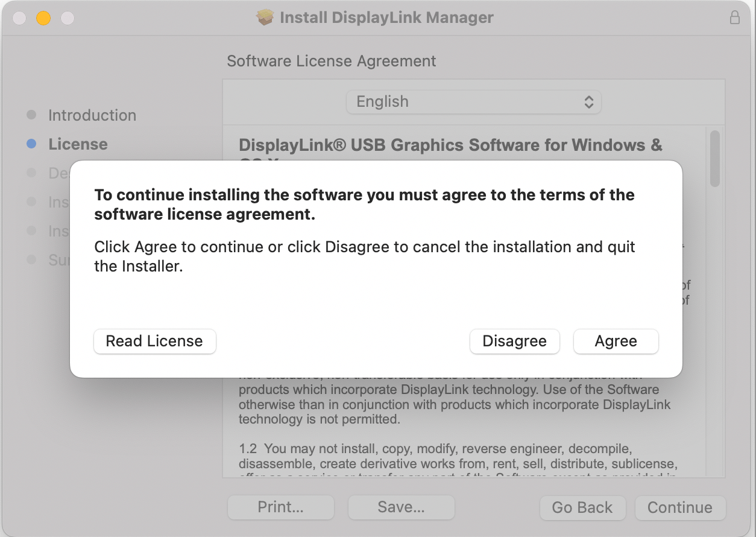Image resolution: width=756 pixels, height=537 pixels.
Task: Click Continue at the bottom right
Action: 680,507
